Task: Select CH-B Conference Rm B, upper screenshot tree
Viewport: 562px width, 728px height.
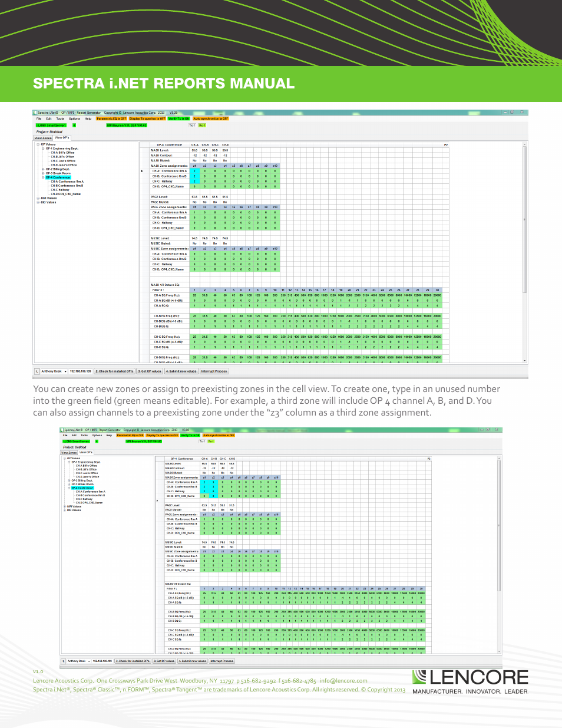Action: click(x=67, y=186)
